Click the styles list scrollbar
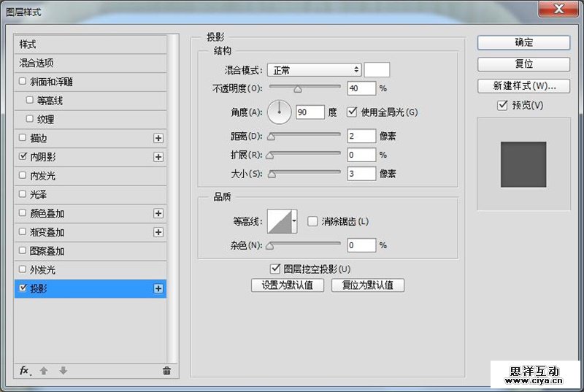 point(172,199)
